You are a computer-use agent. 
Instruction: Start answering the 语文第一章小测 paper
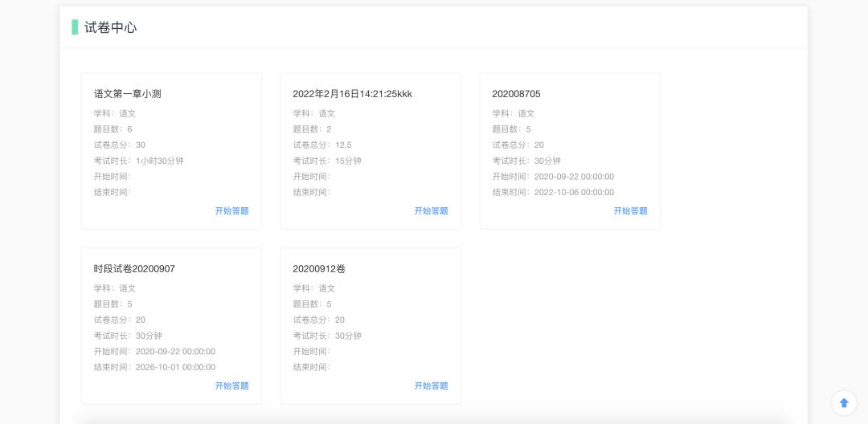pyautogui.click(x=232, y=210)
